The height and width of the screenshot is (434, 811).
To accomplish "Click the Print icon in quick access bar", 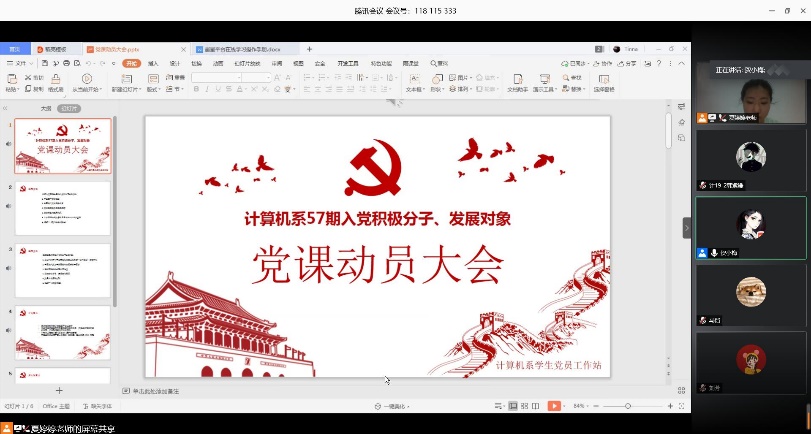I will pyautogui.click(x=66, y=63).
